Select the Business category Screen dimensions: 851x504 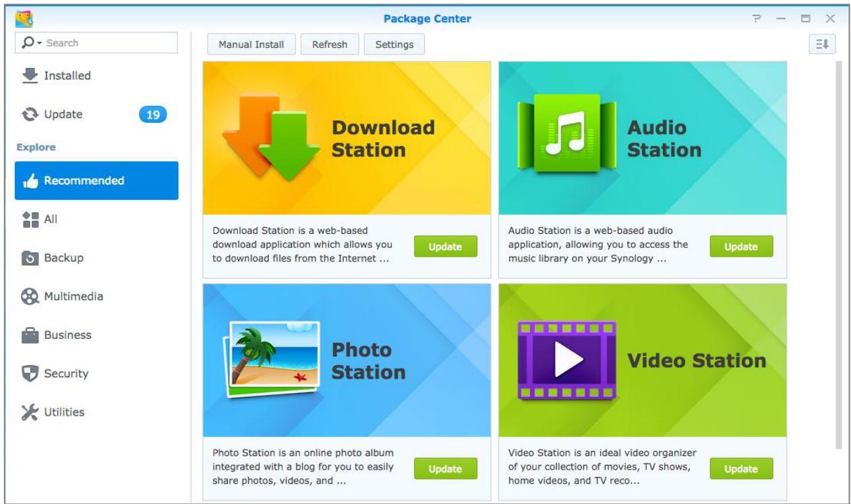pyautogui.click(x=96, y=335)
